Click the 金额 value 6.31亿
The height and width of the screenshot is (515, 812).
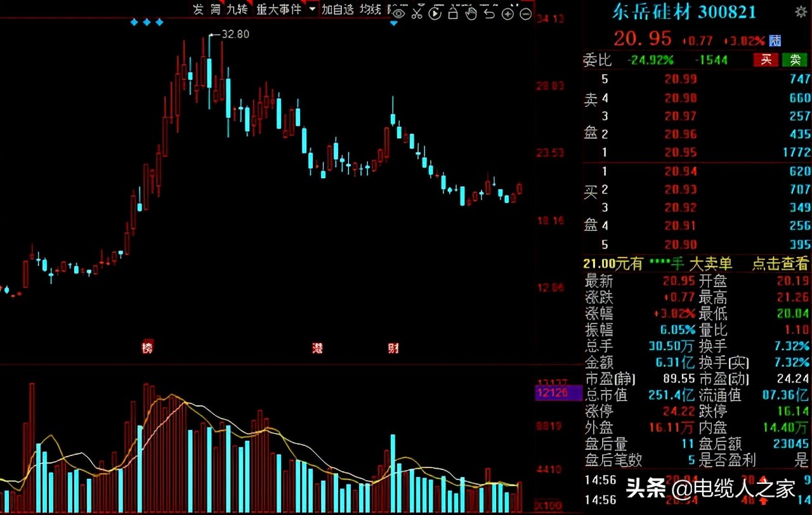pos(674,362)
